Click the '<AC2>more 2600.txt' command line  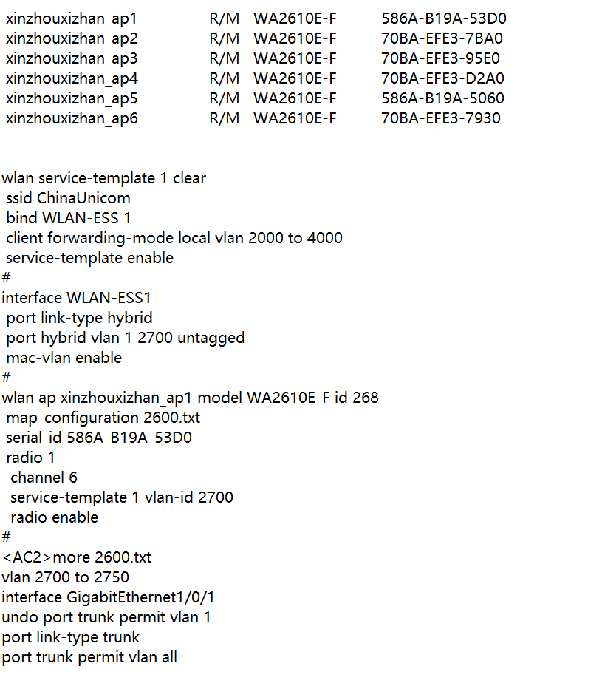coord(77,557)
